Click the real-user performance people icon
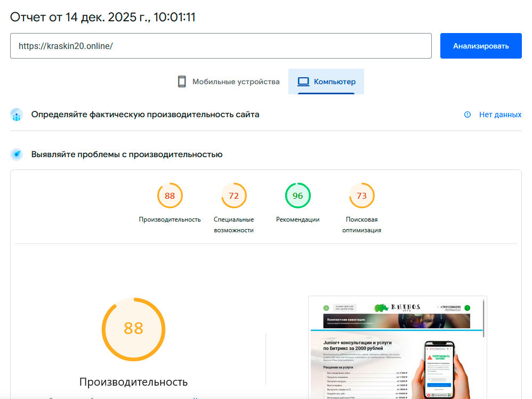The image size is (532, 399). 17,115
